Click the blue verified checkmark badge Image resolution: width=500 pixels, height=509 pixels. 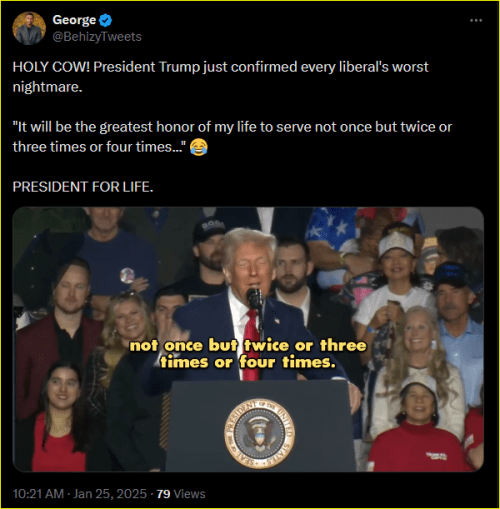pos(106,21)
